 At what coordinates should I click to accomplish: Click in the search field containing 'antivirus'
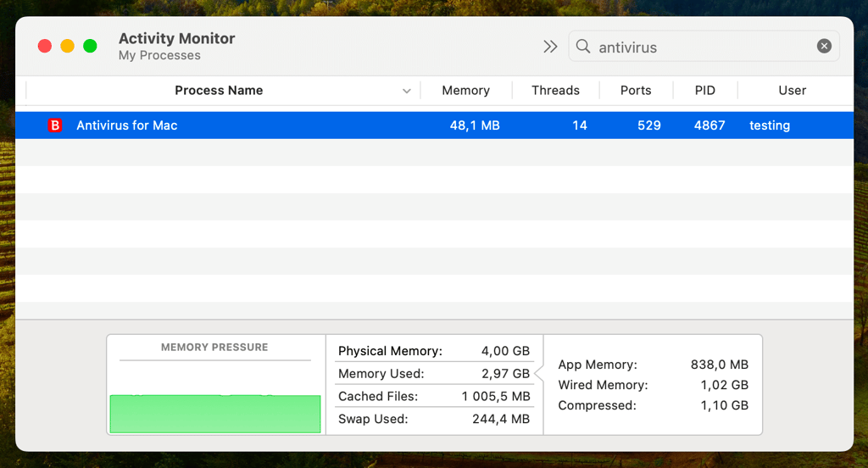point(703,47)
